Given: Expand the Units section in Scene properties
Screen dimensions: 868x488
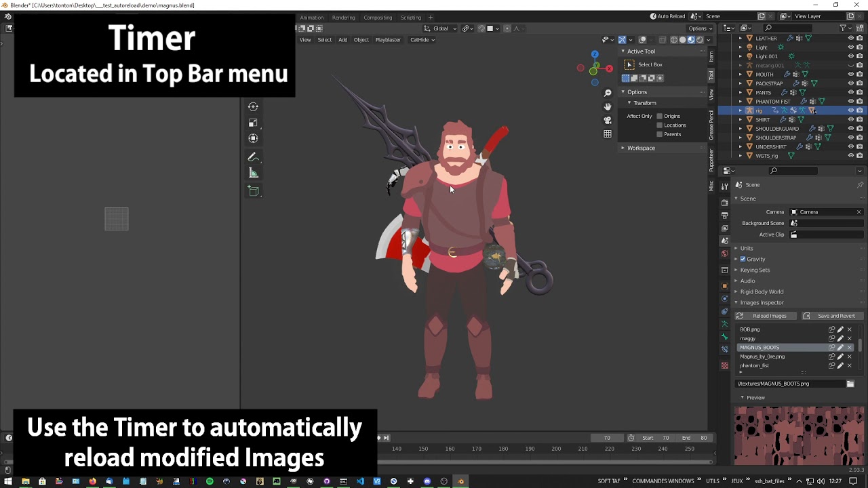Looking at the screenshot, I should (746, 248).
